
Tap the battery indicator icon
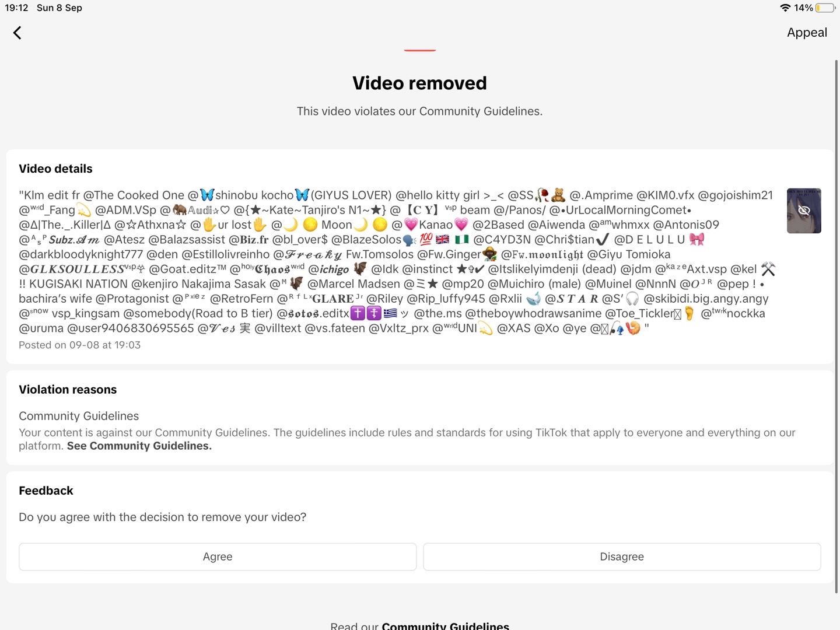pyautogui.click(x=825, y=8)
